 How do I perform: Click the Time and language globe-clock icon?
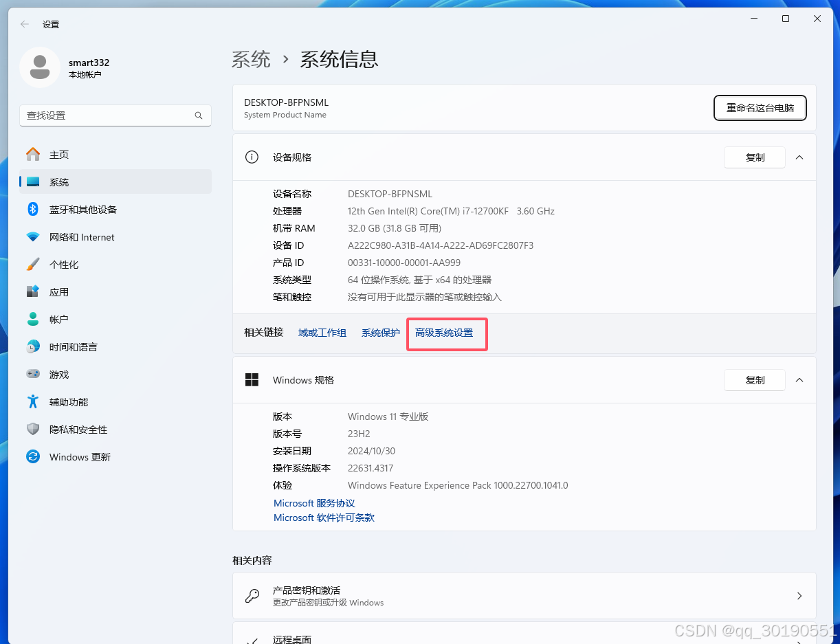pyautogui.click(x=33, y=346)
